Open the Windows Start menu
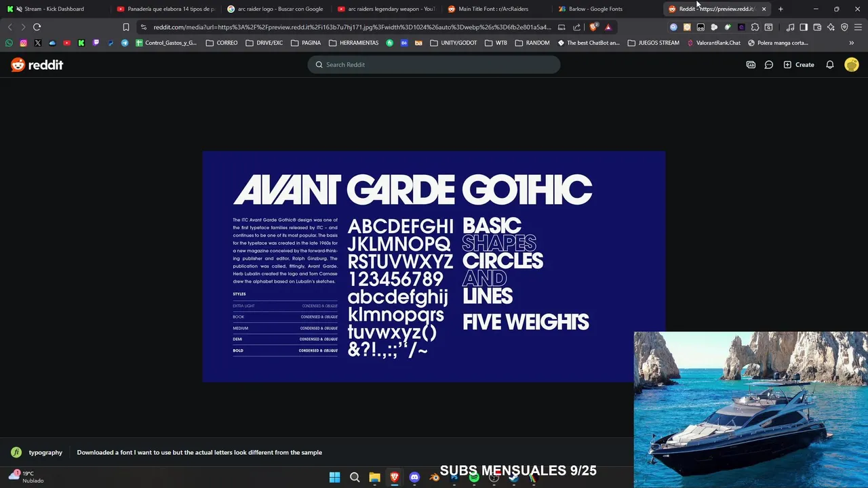This screenshot has height=488, width=868. 335,477
